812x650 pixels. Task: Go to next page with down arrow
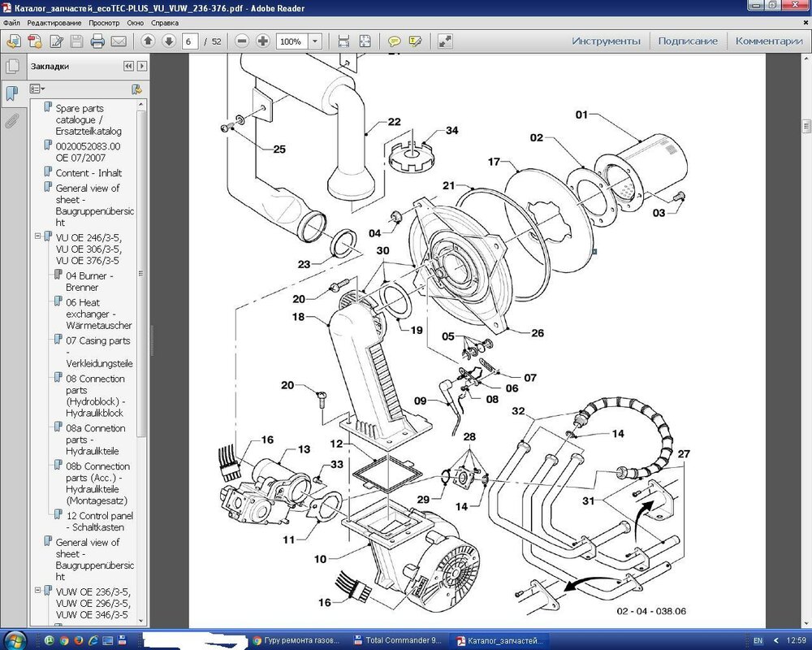point(169,41)
